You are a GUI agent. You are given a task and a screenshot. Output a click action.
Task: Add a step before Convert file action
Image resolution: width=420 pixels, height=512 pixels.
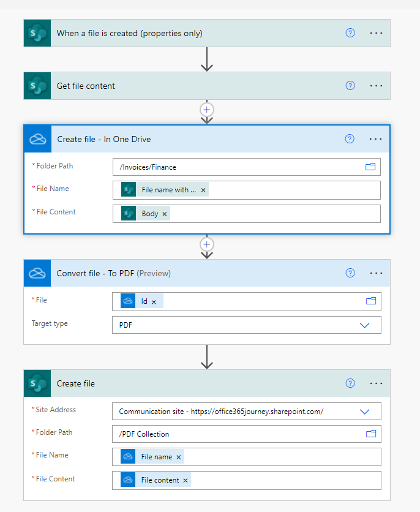coord(206,244)
